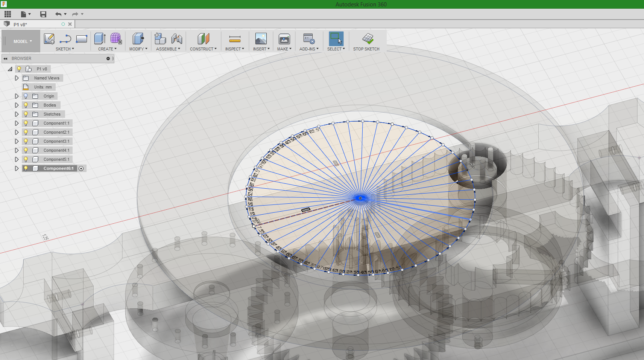Toggle Origin folder visibility bulb
The image size is (644, 360).
[26, 96]
